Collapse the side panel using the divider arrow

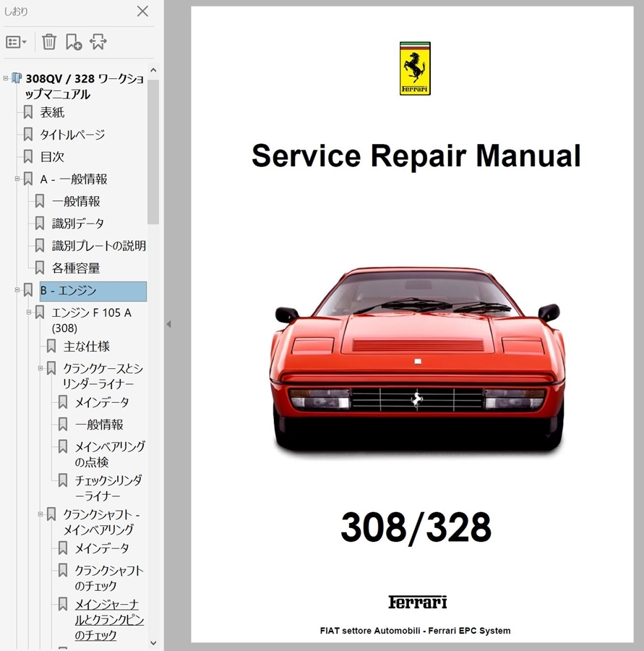tap(168, 324)
